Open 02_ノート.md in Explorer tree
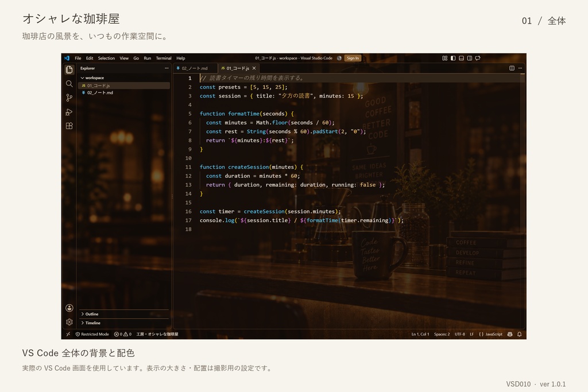The image size is (588, 392). 124,92
